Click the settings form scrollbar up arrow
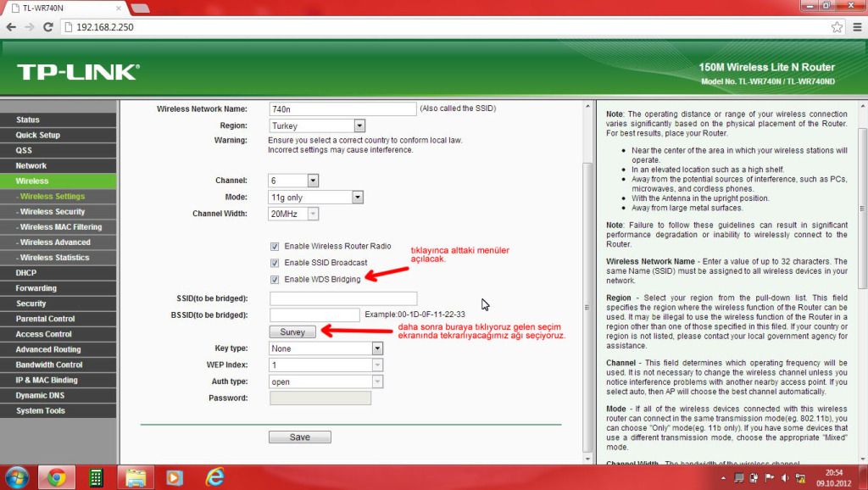 (x=587, y=105)
